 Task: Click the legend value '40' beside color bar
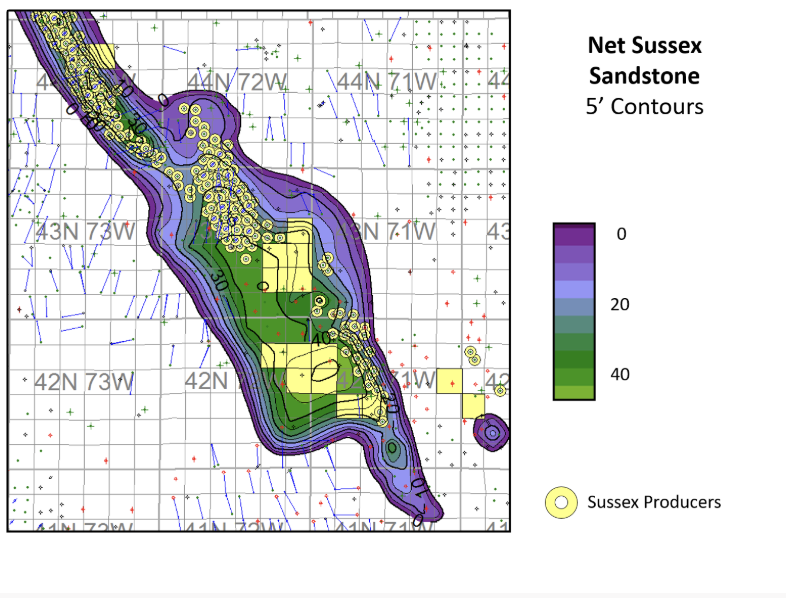click(620, 374)
